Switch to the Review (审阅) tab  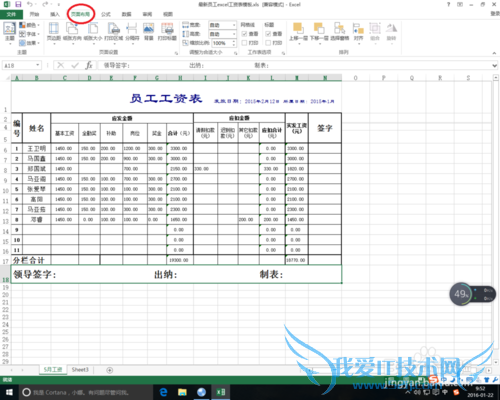(147, 14)
